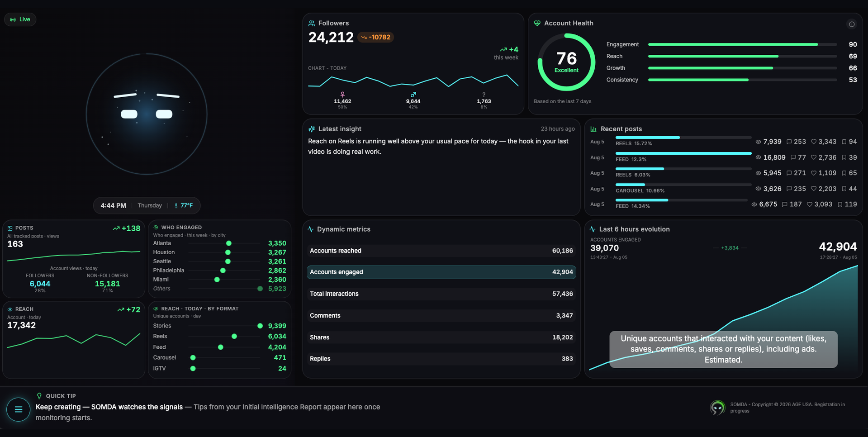This screenshot has width=868, height=437.
Task: Open the Aug 5 FEED 12.3% post
Action: [x=723, y=157]
